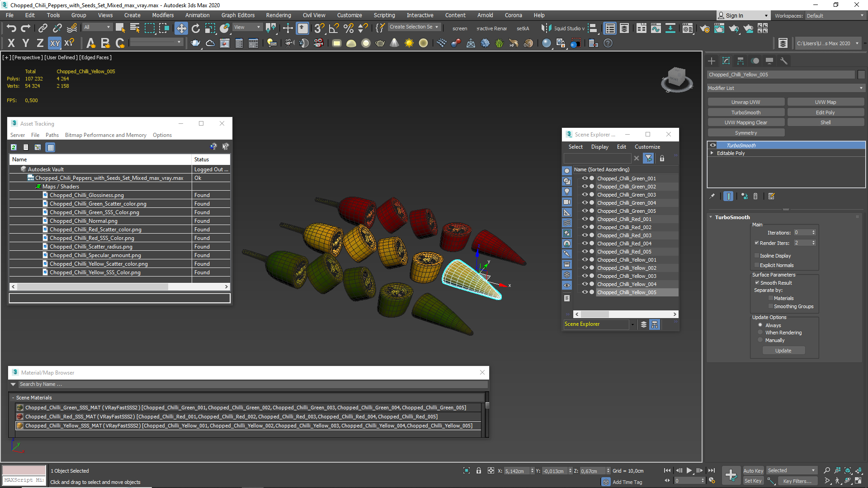Image resolution: width=868 pixels, height=488 pixels.
Task: Click the Scene Explorer filter funnel icon
Action: coord(649,158)
